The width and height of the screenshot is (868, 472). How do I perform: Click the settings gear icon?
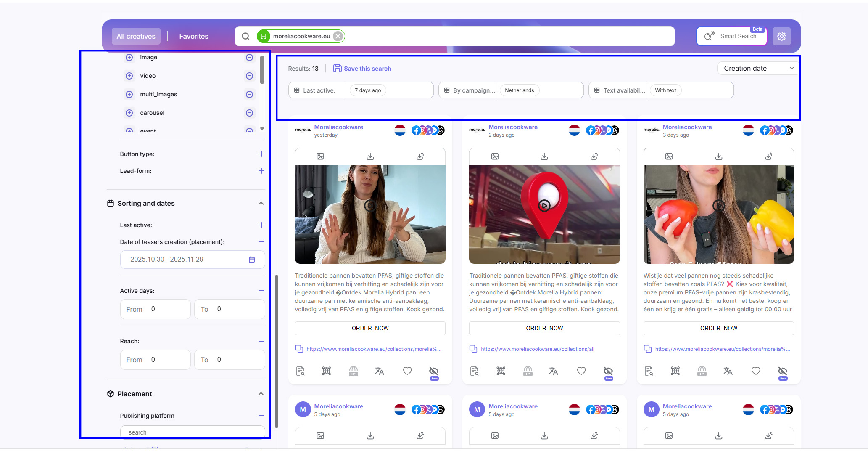781,37
